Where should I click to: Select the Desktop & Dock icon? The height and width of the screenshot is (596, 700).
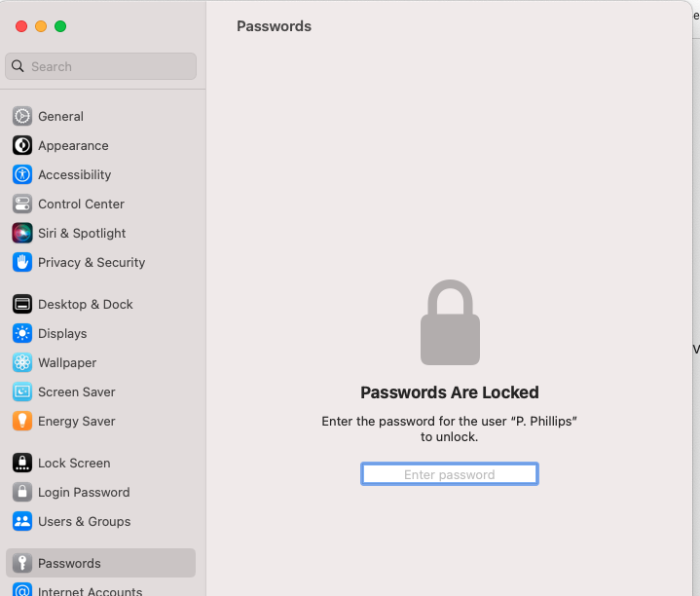tap(22, 304)
